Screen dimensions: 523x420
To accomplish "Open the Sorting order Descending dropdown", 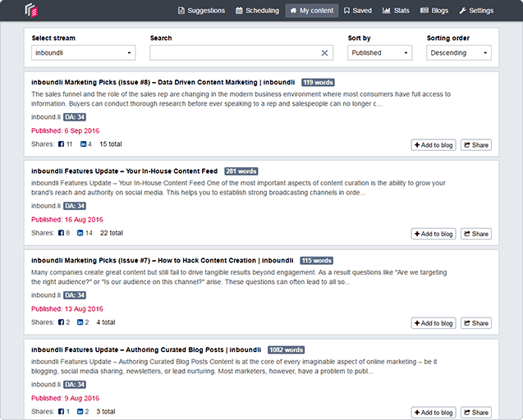I will [459, 52].
